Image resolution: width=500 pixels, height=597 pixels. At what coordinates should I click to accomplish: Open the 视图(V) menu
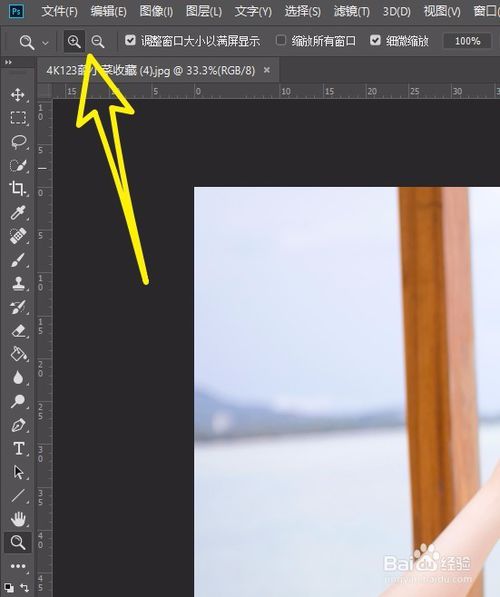[442, 12]
